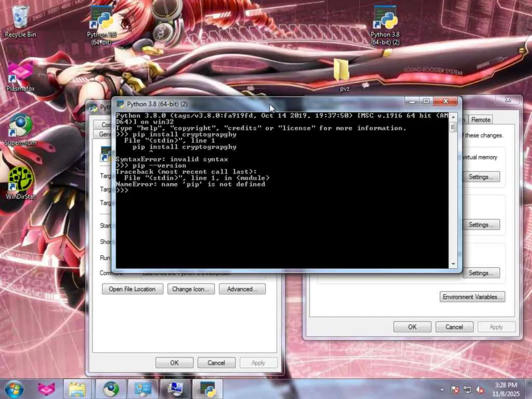Close the System Properties window
The width and height of the screenshot is (532, 399).
pyautogui.click(x=508, y=100)
